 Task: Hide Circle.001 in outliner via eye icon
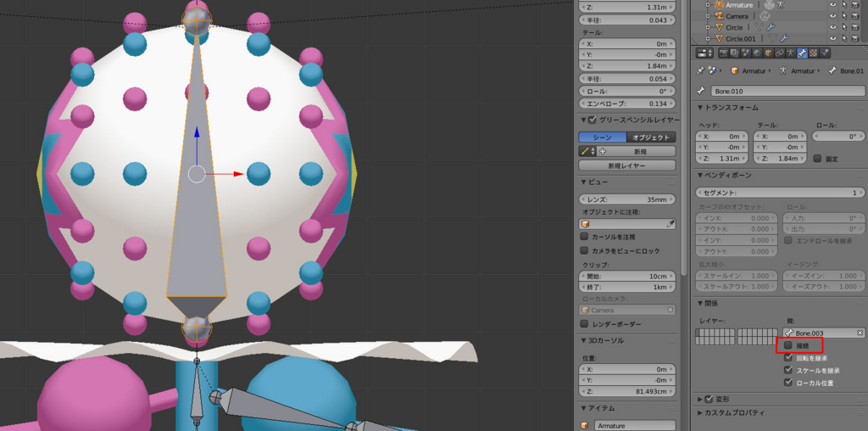[x=832, y=38]
